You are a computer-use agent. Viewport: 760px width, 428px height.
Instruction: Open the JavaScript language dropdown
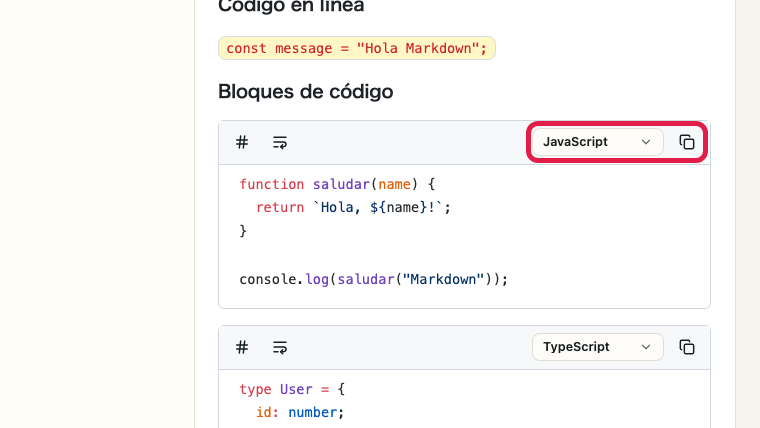point(597,142)
